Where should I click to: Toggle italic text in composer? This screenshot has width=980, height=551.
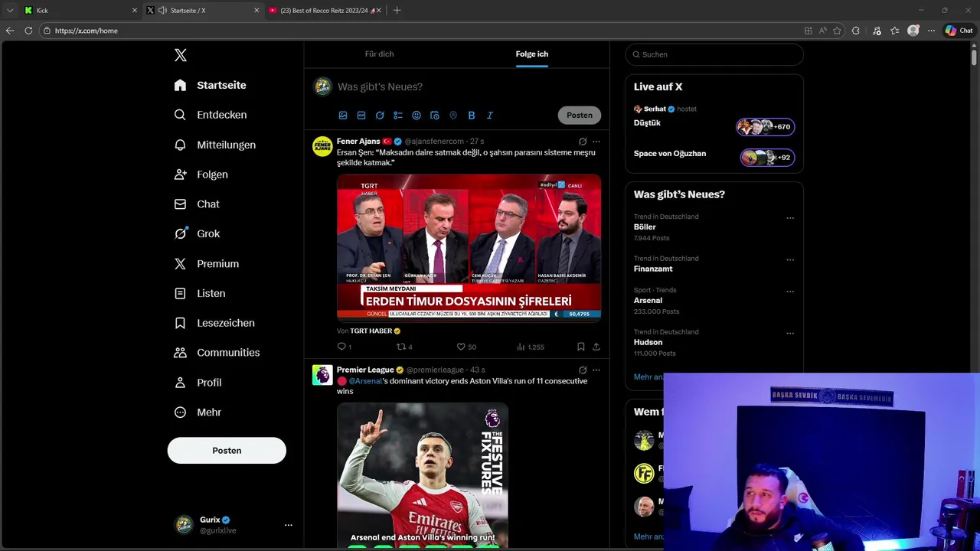pos(490,116)
